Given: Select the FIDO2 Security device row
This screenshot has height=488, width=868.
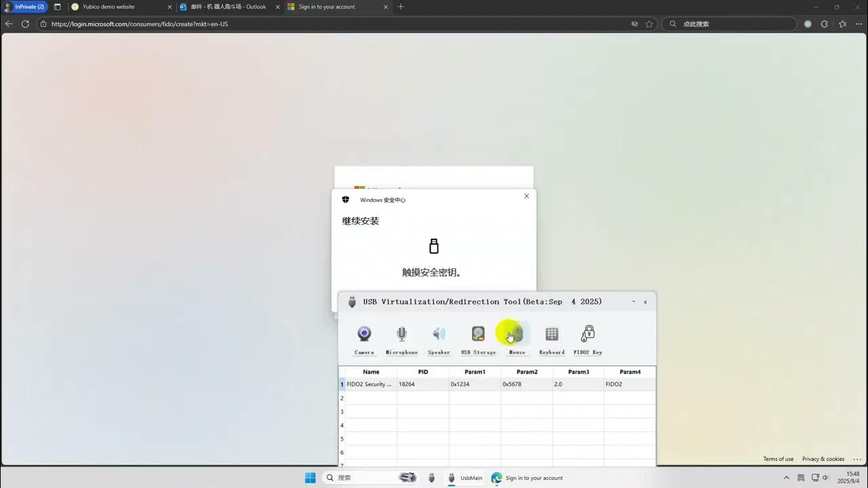Looking at the screenshot, I should [369, 384].
